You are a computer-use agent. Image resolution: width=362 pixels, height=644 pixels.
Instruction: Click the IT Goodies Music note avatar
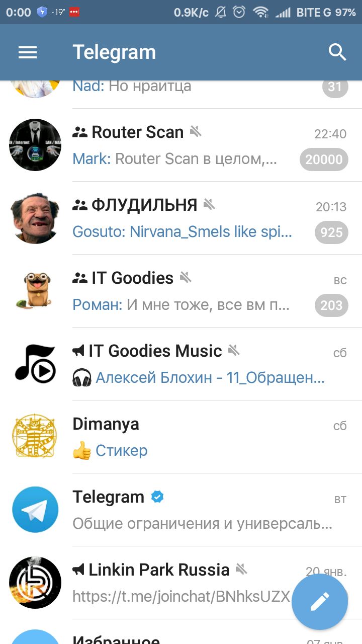[x=35, y=364]
